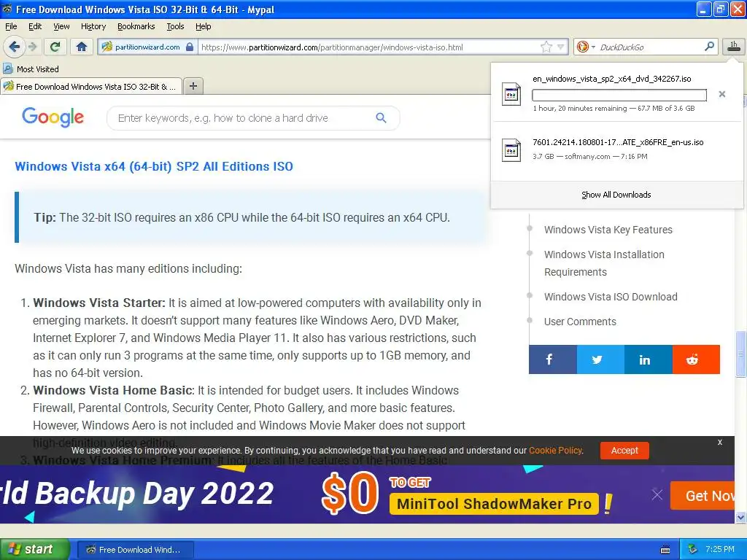Accept the cookie notice
The height and width of the screenshot is (560, 747).
[624, 451]
